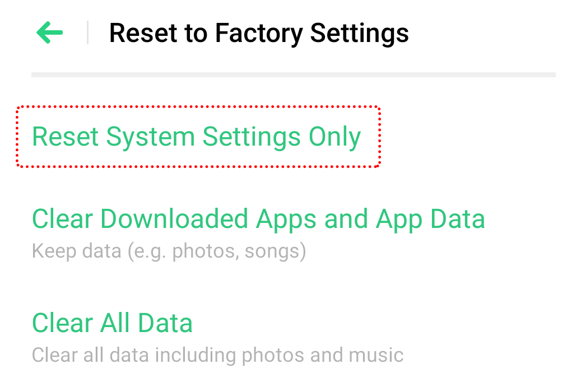Go back from the factory reset screen
567x392 pixels.
[50, 33]
